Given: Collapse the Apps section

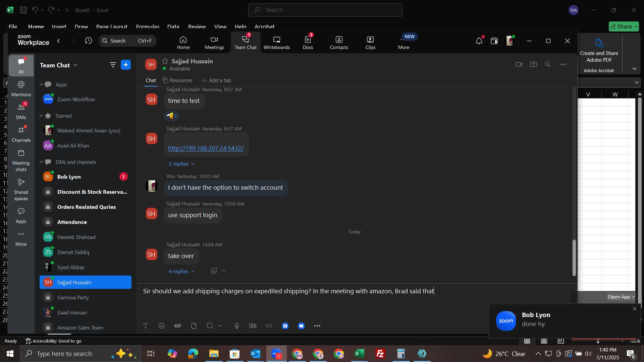Looking at the screenshot, I should 41,85.
